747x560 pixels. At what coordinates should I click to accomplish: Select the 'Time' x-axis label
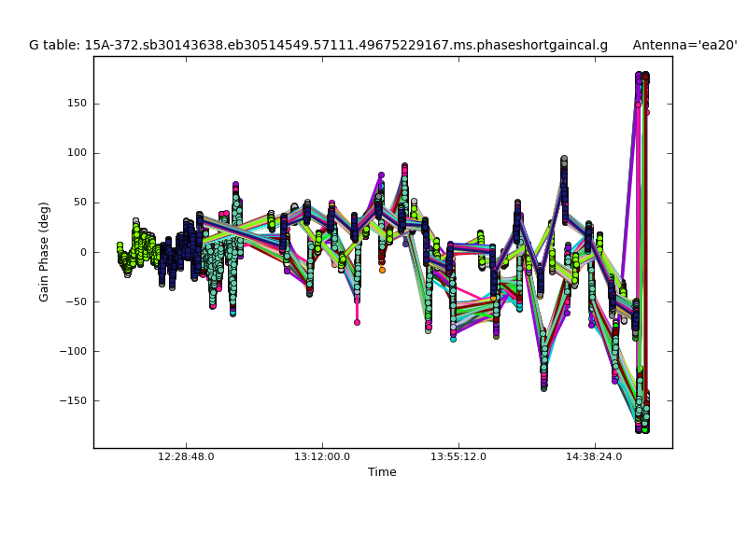coord(382,472)
